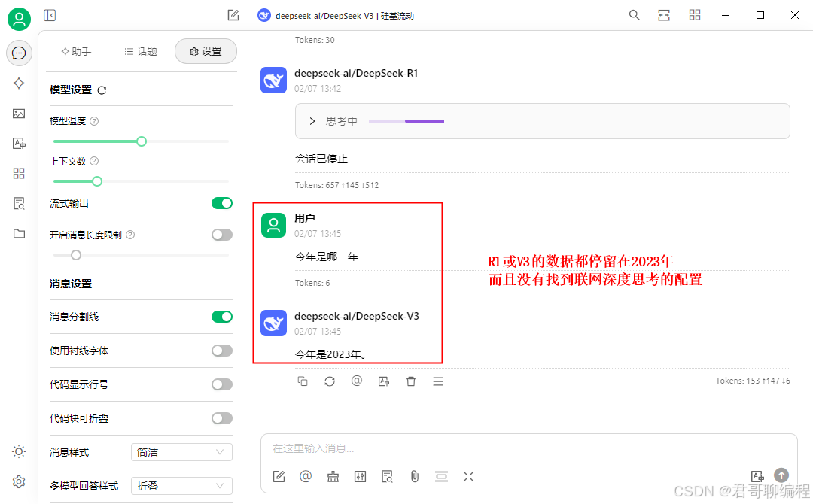Show help for 上下文数
The image size is (813, 504).
[94, 161]
